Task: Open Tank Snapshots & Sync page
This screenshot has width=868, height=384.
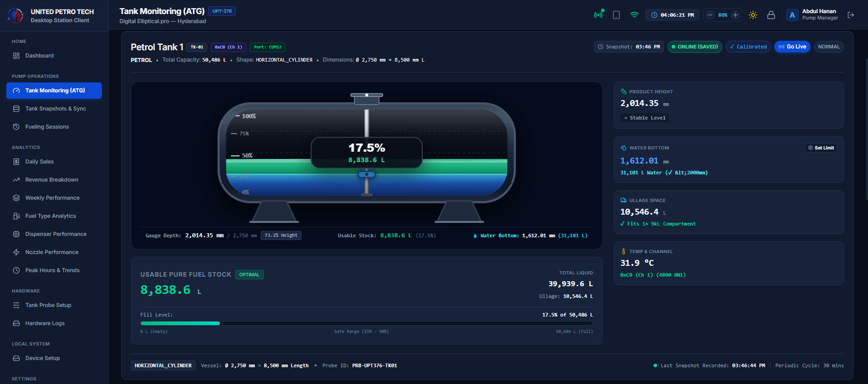Action: [54, 109]
